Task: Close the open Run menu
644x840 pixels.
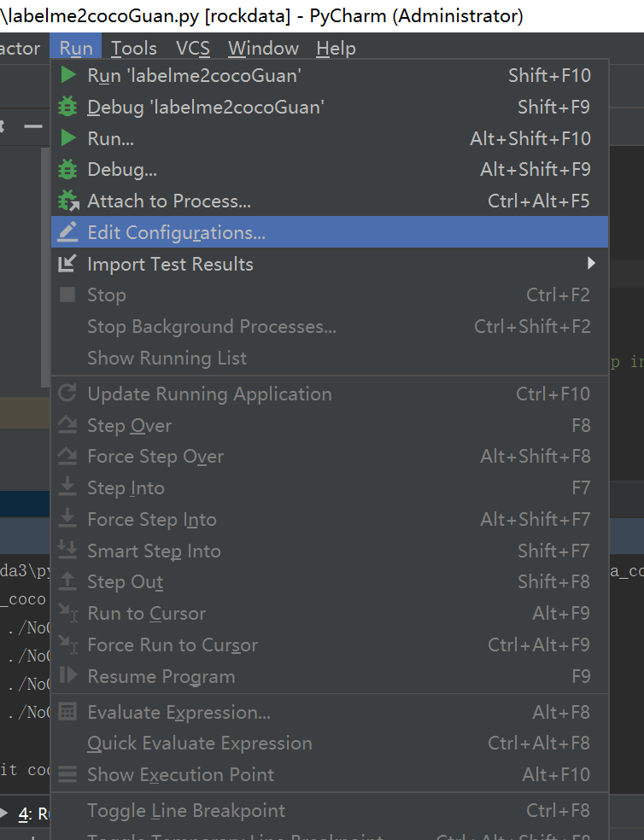Action: (76, 49)
